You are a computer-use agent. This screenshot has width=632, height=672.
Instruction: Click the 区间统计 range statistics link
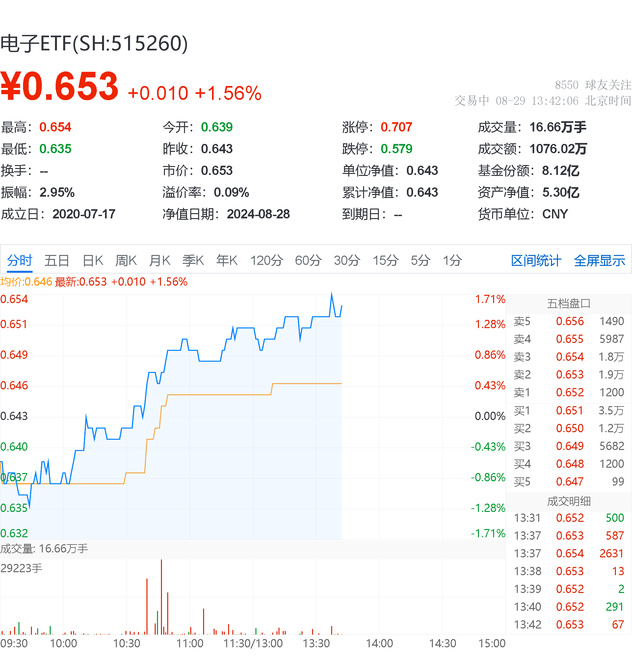point(537,261)
